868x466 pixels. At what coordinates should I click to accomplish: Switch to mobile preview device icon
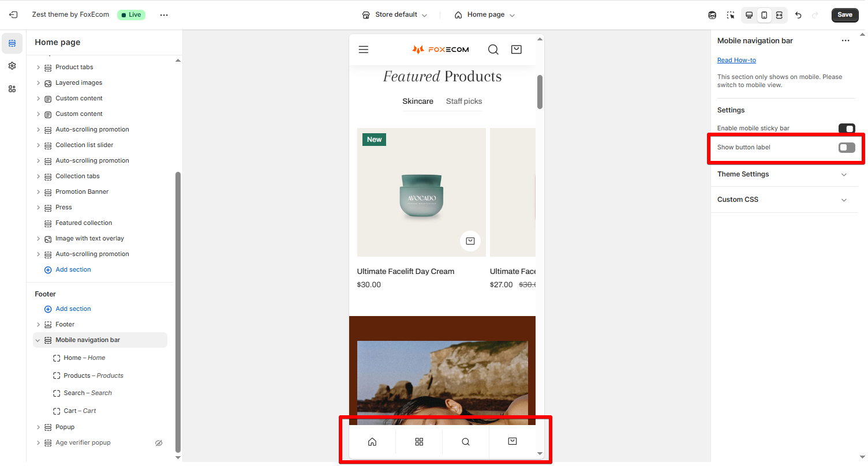764,15
